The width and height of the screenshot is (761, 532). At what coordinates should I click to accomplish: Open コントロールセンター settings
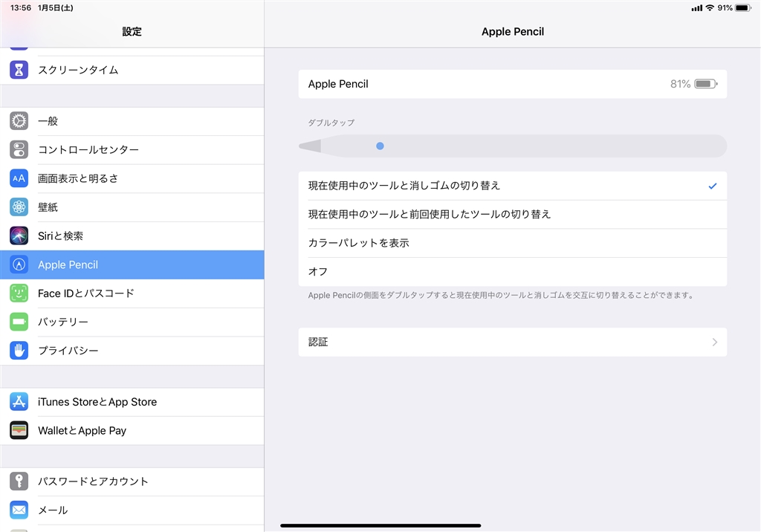[x=132, y=149]
